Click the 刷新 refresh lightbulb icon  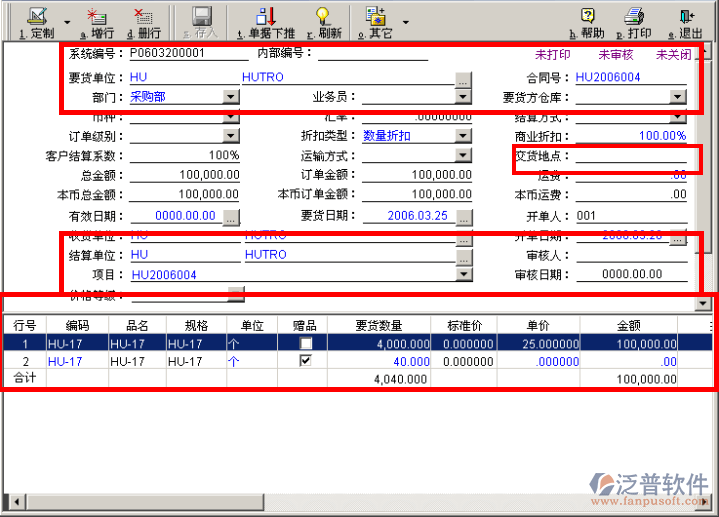(x=323, y=17)
